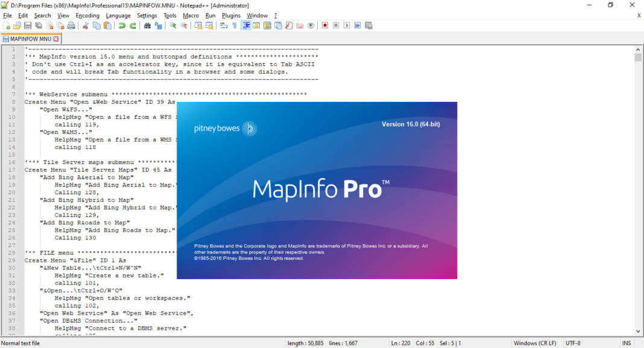
Task: Open the Language menu
Action: pyautogui.click(x=118, y=16)
